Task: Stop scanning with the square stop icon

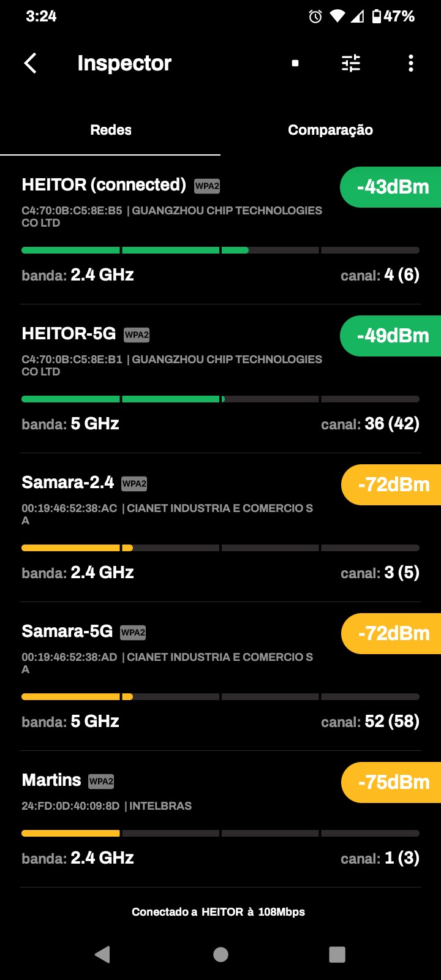Action: (295, 63)
